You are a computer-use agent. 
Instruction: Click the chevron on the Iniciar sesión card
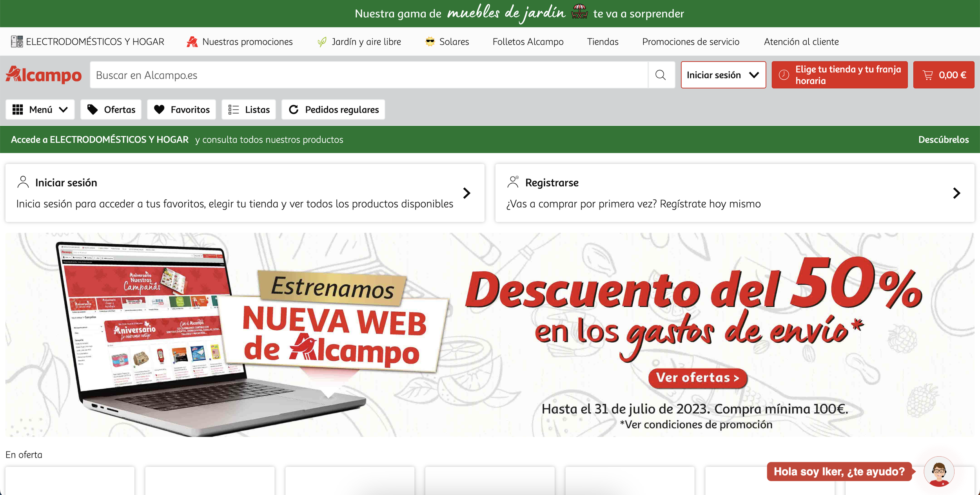(x=466, y=193)
